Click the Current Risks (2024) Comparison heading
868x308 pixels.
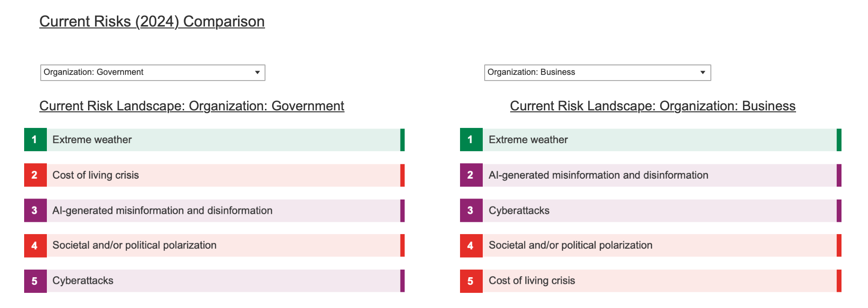[x=152, y=21]
